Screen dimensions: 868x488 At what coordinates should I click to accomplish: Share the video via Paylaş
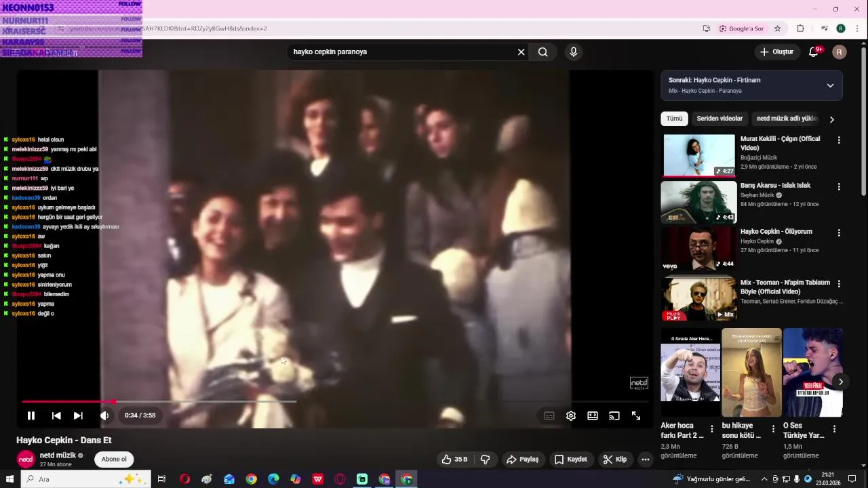point(522,460)
